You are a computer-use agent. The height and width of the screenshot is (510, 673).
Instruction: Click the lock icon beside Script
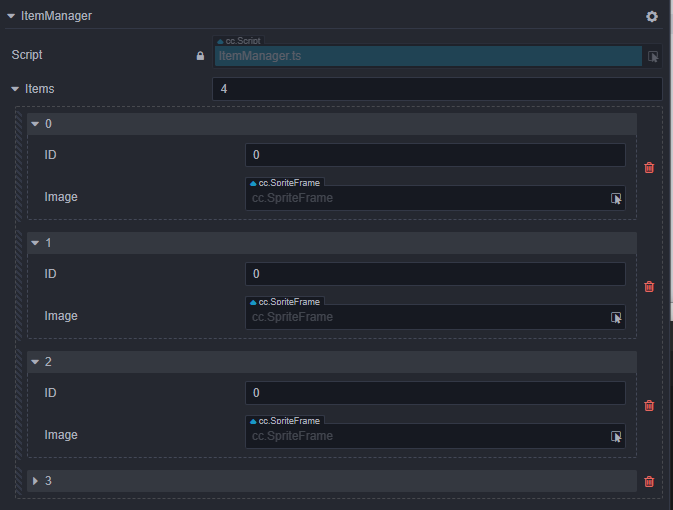click(x=200, y=56)
